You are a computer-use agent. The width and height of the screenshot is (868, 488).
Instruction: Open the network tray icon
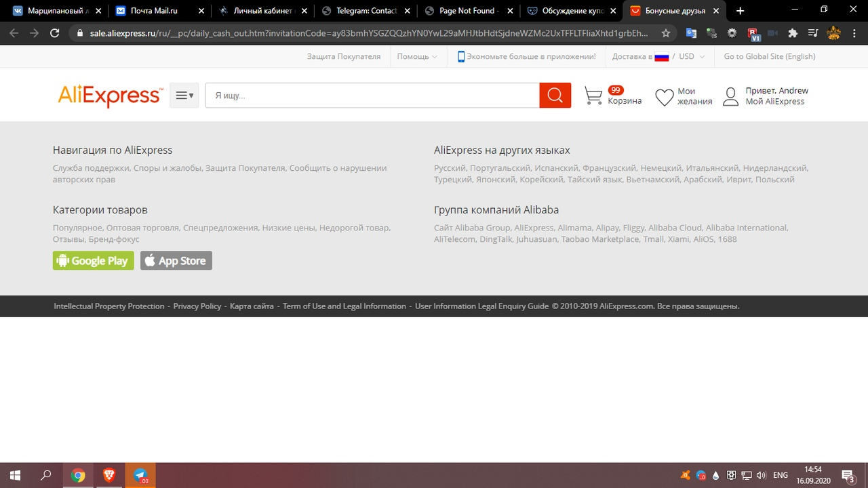[x=747, y=475]
